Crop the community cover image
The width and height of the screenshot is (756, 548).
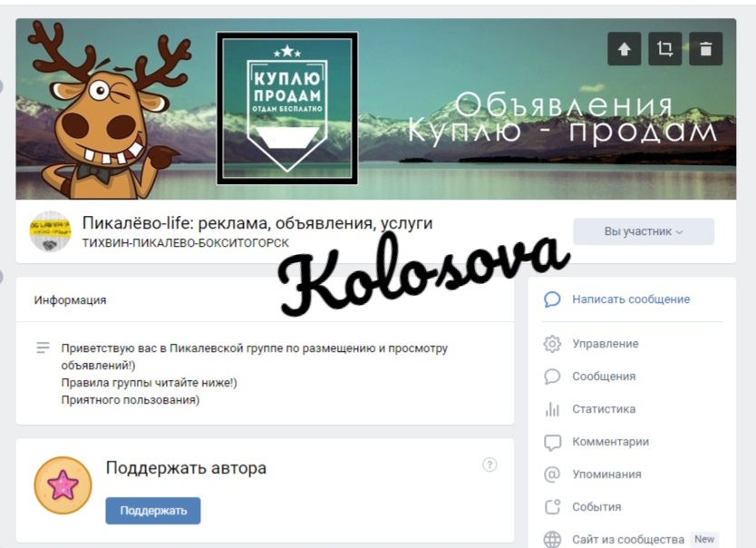pyautogui.click(x=664, y=49)
